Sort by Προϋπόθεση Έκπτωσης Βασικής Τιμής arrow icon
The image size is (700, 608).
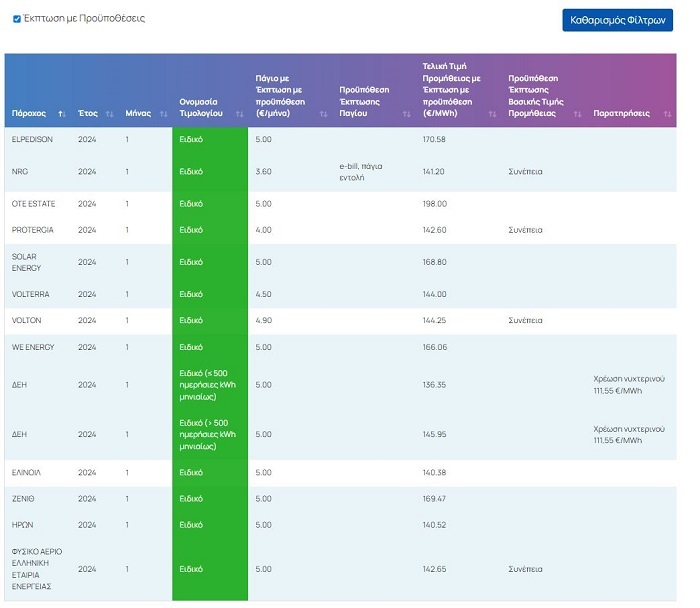coord(576,114)
